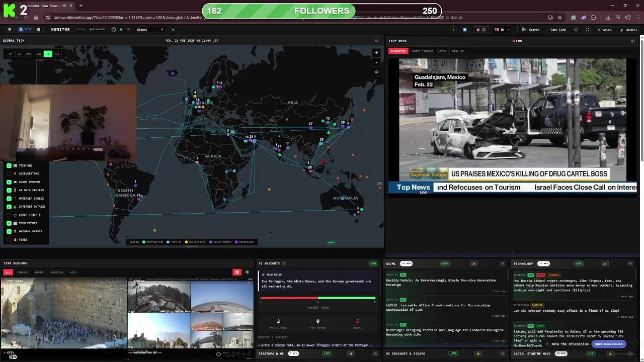Image resolution: width=644 pixels, height=362 pixels.
Task: Toggle the pink pill switch in header
Action: coord(481,30)
